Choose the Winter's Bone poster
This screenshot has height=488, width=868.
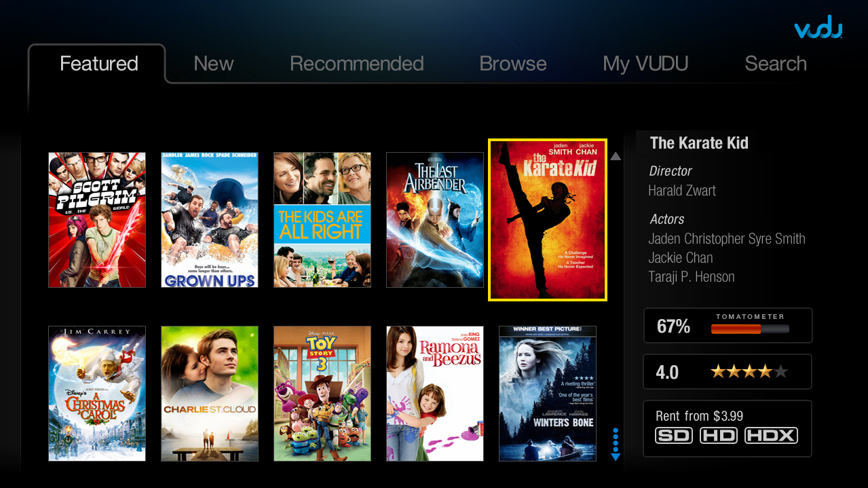click(x=548, y=394)
